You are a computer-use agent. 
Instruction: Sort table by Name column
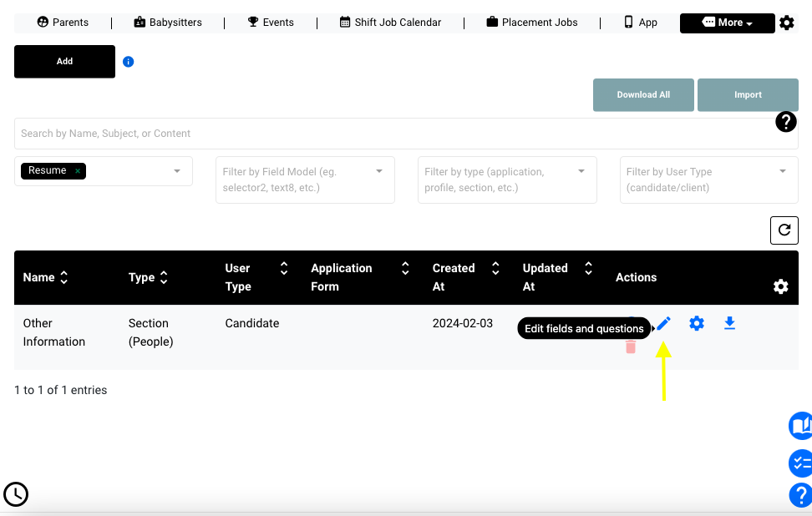click(x=64, y=277)
